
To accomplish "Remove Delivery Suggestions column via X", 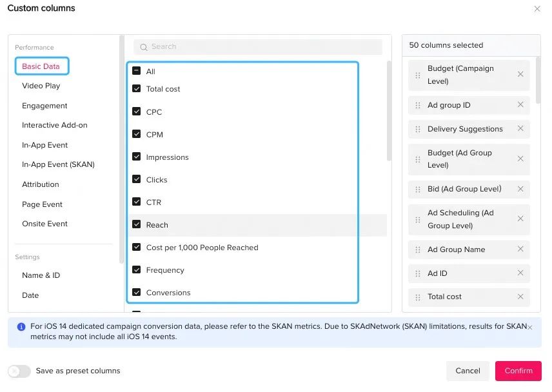I will coord(520,129).
